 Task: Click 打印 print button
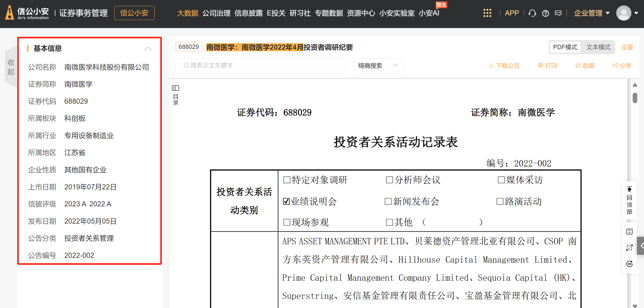547,66
